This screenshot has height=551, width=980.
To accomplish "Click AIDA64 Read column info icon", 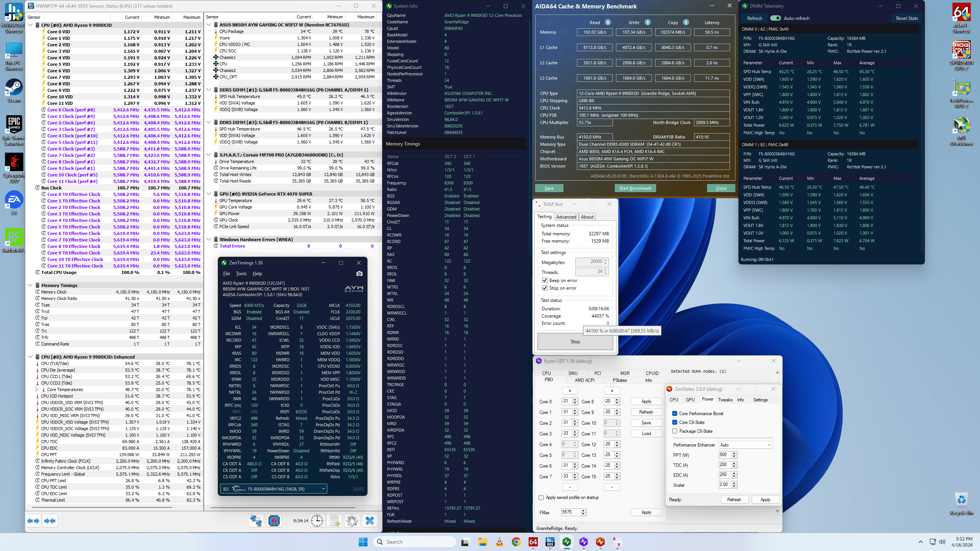I will coord(608,22).
